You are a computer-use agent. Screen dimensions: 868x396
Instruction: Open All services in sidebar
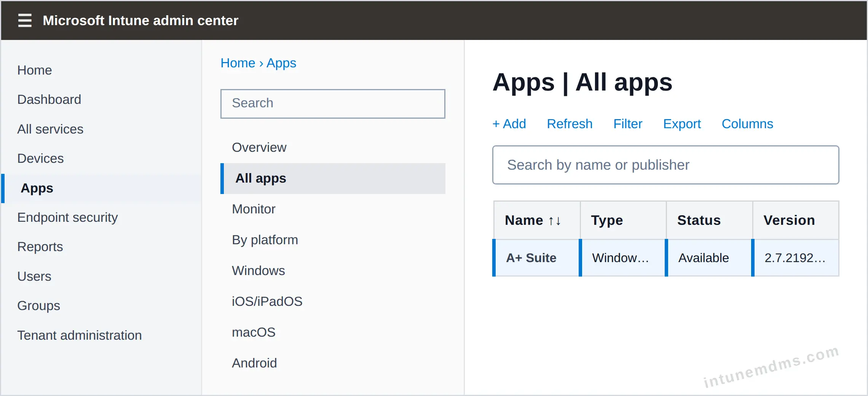click(x=50, y=129)
